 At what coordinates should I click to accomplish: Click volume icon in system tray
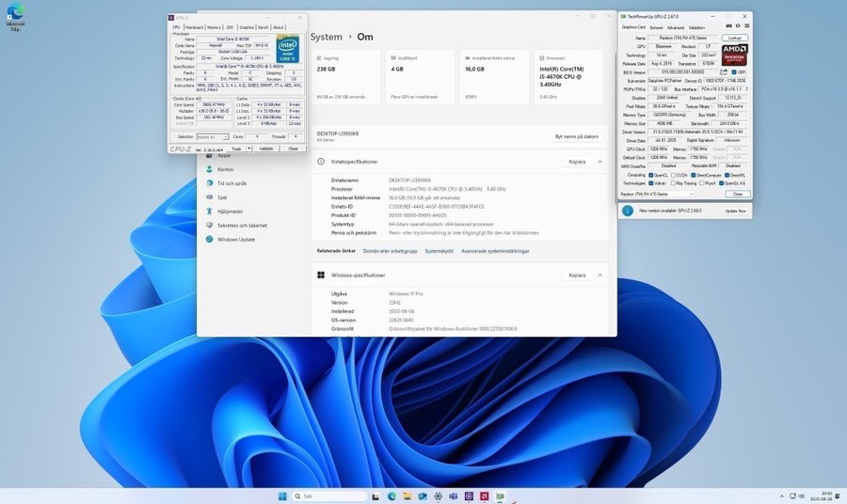[x=802, y=496]
